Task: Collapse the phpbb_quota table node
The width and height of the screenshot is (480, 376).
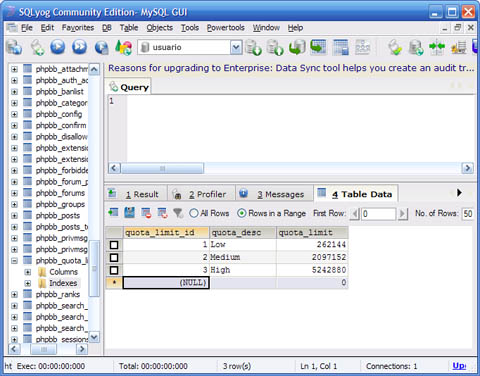Action: click(x=14, y=261)
